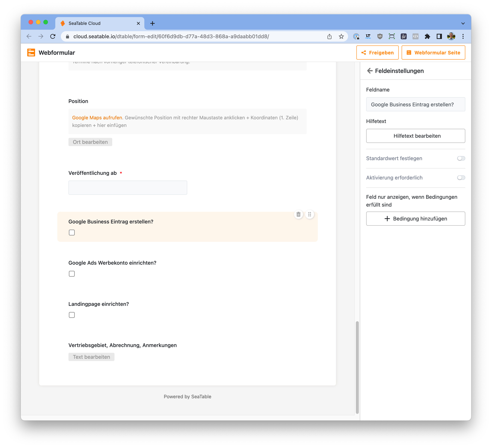Expand the tab search chevron
The width and height of the screenshot is (492, 448).
(463, 23)
